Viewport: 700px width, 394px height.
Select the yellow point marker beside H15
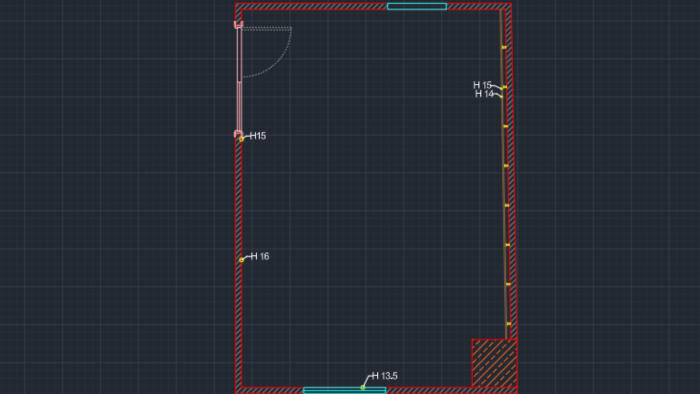click(242, 139)
